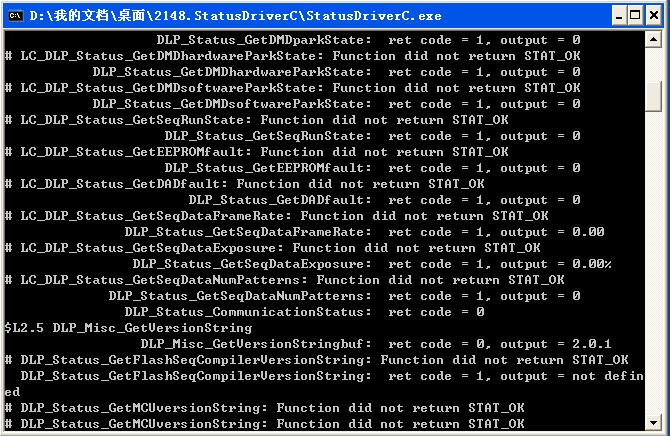
Task: Minimize the StatusDriverC.exe console window
Action: (x=618, y=16)
